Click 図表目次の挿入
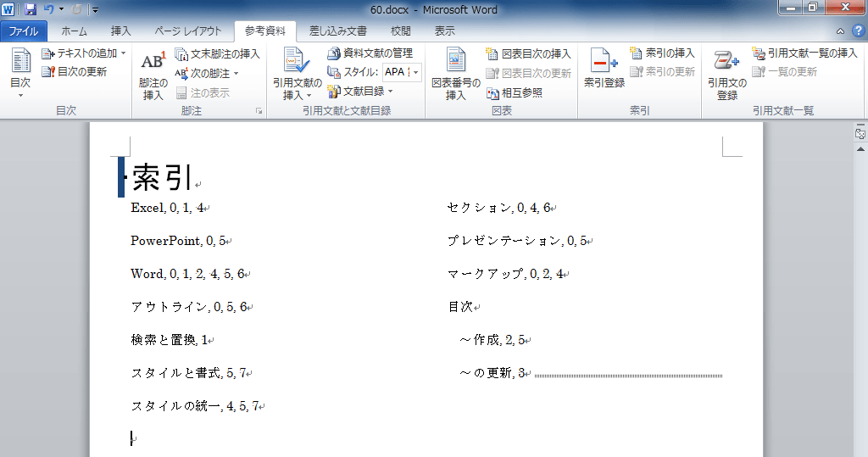The image size is (868, 457). coord(528,53)
